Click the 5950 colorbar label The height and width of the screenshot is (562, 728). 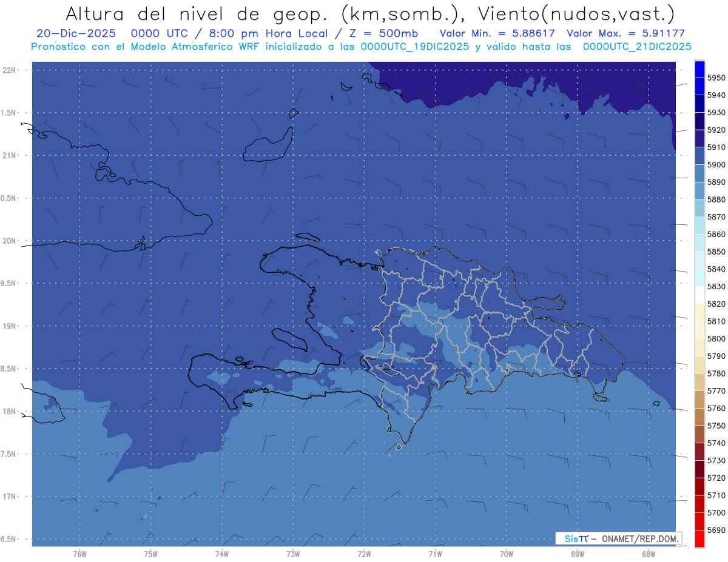(716, 78)
